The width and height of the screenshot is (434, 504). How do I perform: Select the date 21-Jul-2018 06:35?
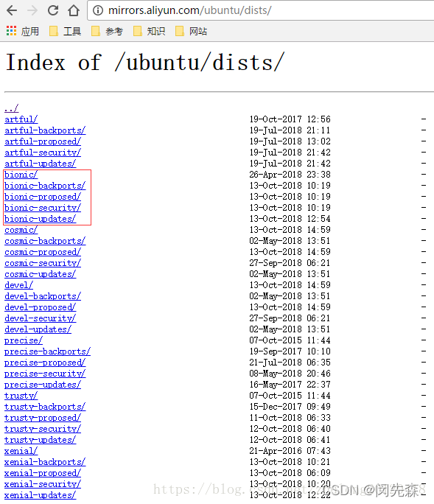point(290,363)
